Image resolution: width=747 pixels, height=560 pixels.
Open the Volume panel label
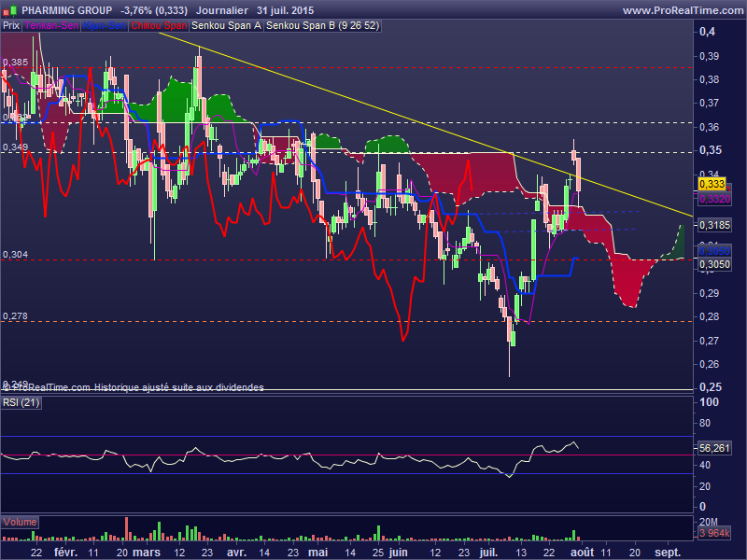(x=22, y=522)
